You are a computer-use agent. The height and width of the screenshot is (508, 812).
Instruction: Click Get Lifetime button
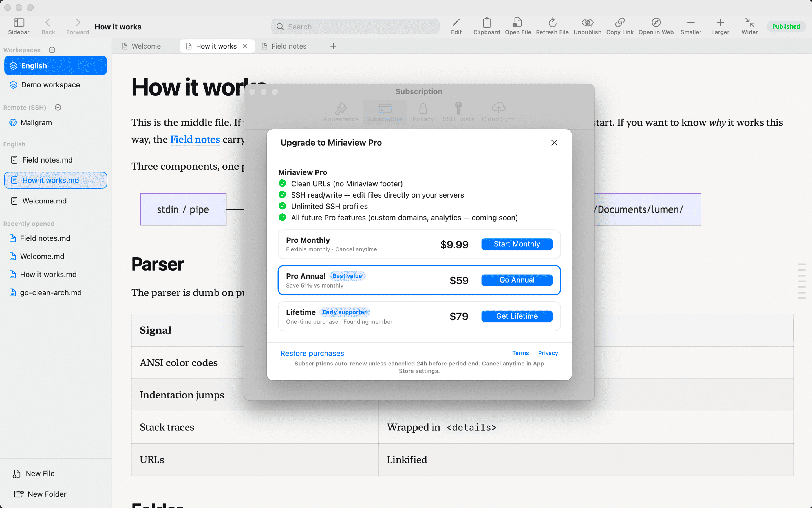point(517,316)
